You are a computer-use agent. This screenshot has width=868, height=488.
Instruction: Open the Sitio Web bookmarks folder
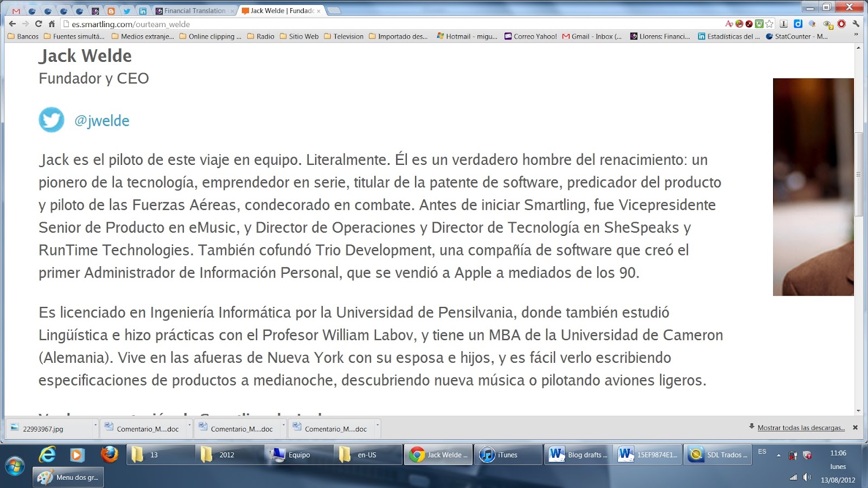(299, 36)
